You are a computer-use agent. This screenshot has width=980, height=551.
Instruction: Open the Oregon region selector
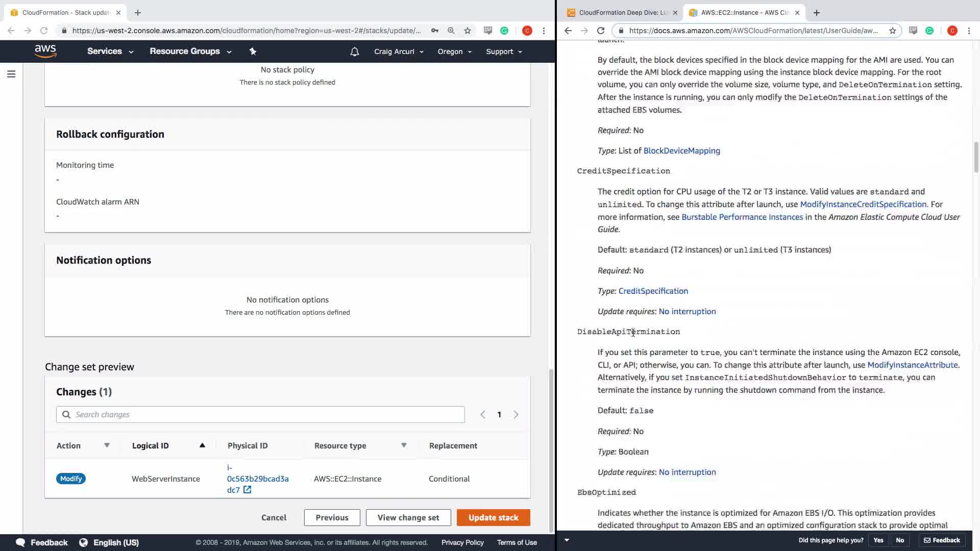tap(454, 52)
